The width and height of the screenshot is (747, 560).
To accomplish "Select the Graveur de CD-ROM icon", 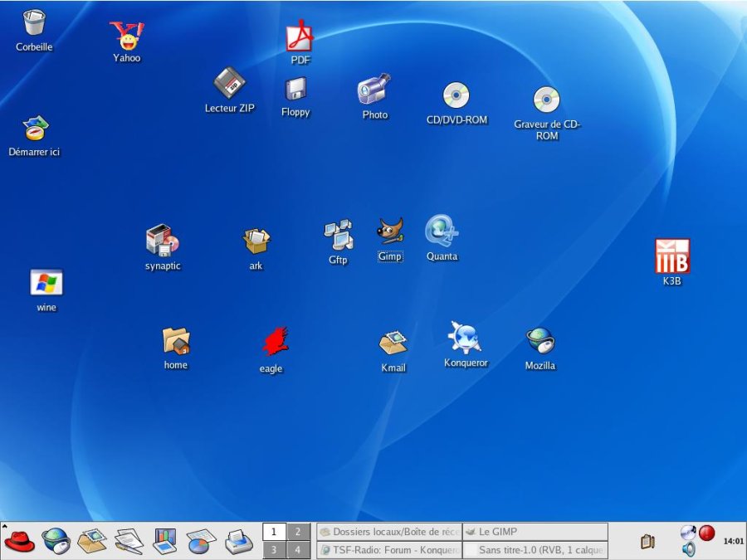I will click(546, 99).
